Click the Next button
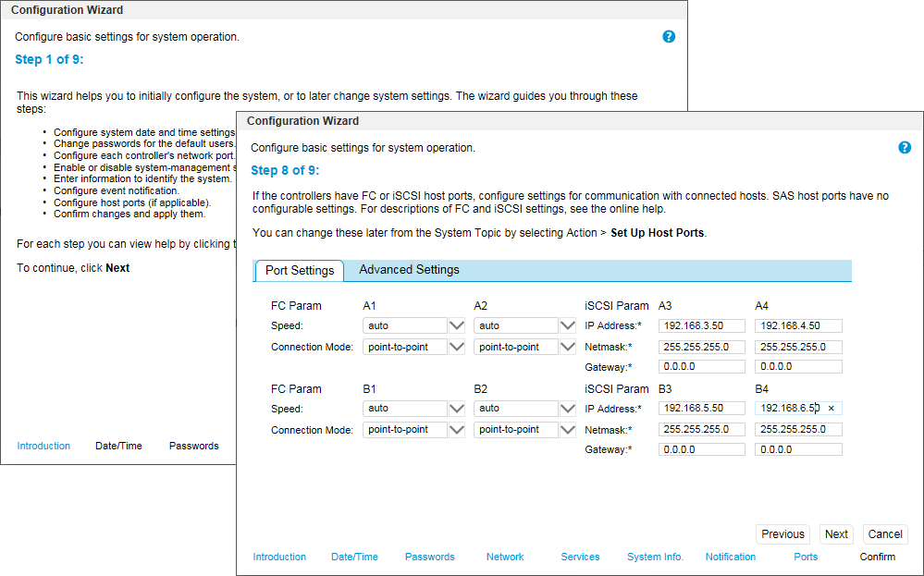 pos(835,534)
